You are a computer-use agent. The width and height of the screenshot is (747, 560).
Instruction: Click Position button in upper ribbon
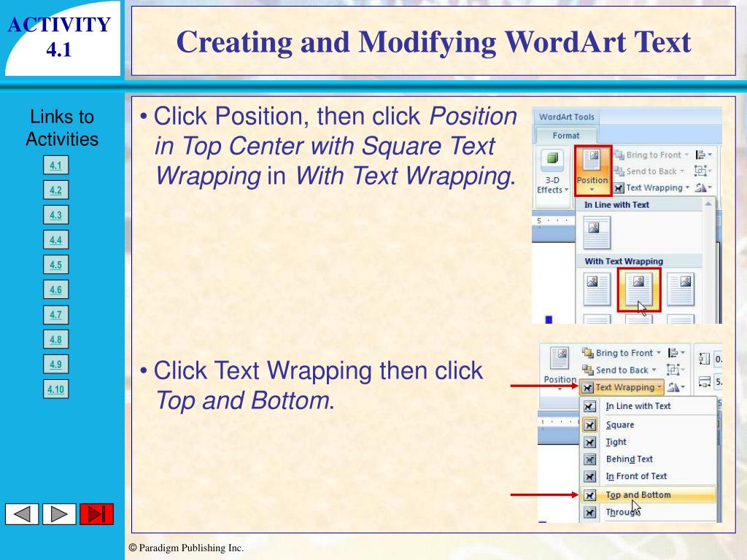592,171
